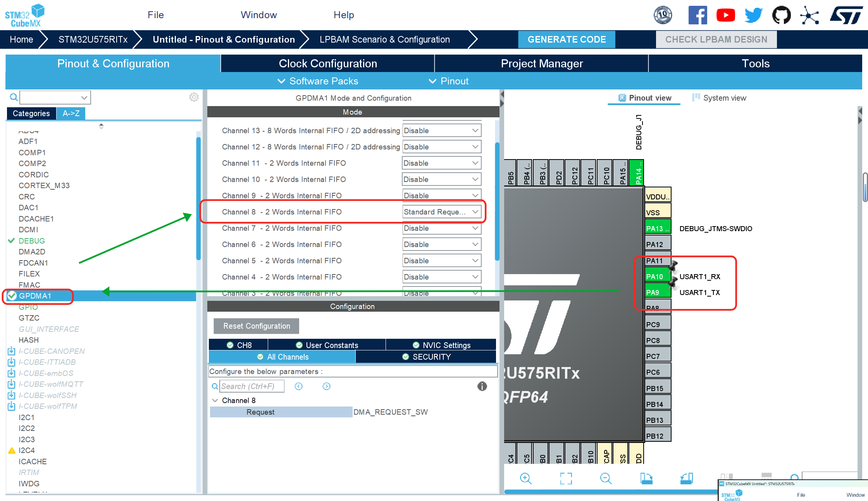Open the SECURITY configuration tab
Image resolution: width=868 pixels, height=501 pixels.
click(x=426, y=357)
